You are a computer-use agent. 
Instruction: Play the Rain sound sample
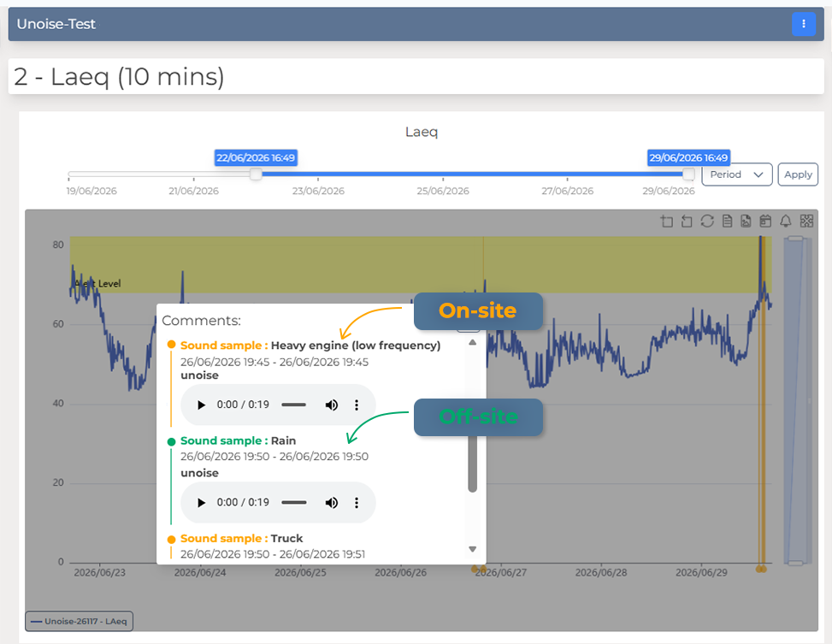coord(201,503)
